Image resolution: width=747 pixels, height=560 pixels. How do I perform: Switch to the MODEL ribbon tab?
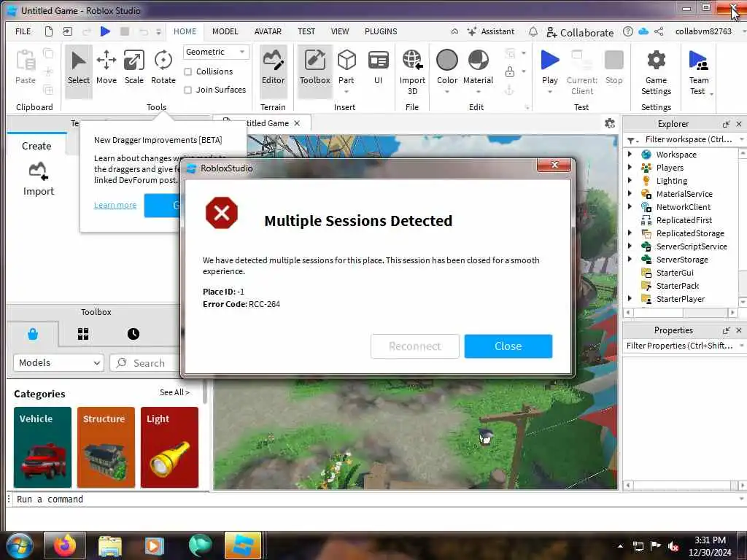click(x=225, y=31)
